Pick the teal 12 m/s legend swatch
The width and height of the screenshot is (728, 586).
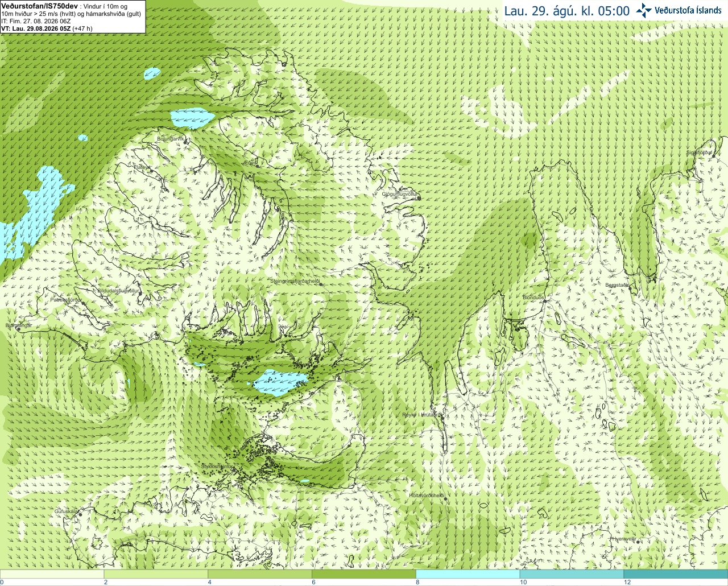(676, 574)
